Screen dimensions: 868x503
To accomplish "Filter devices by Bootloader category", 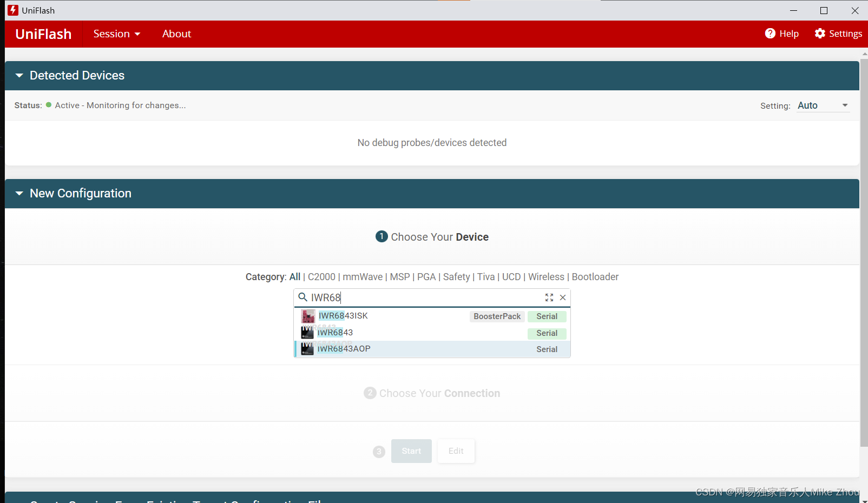I will (595, 277).
